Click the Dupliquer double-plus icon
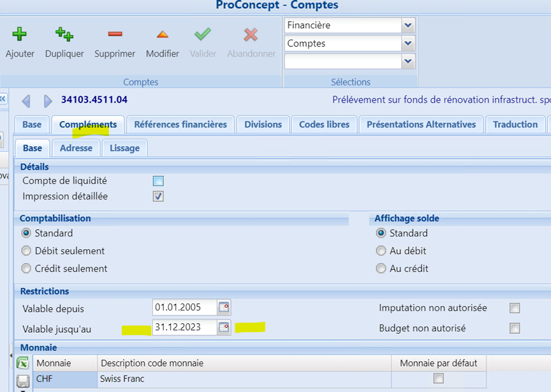The height and width of the screenshot is (392, 551). pos(64,34)
